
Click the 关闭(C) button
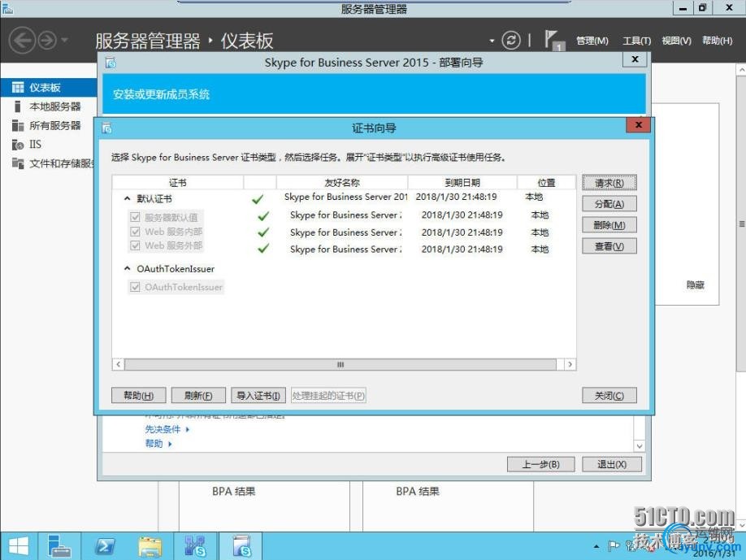coord(609,395)
